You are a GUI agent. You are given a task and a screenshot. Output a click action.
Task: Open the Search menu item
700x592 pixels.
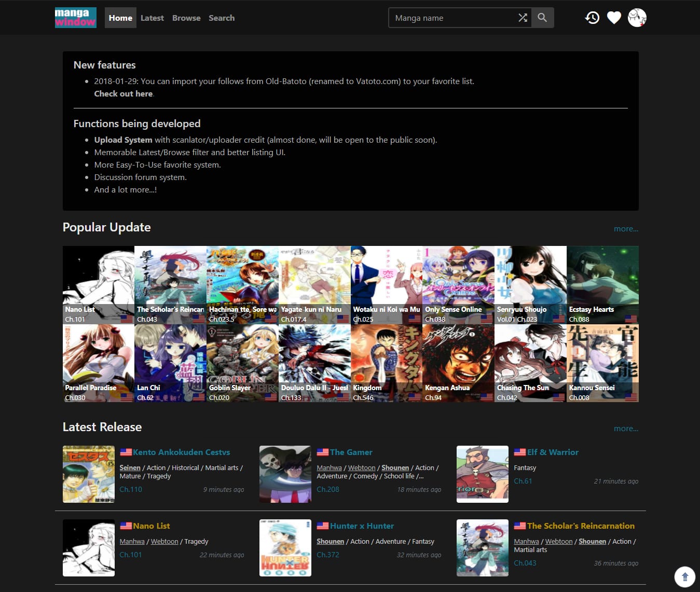tap(222, 18)
